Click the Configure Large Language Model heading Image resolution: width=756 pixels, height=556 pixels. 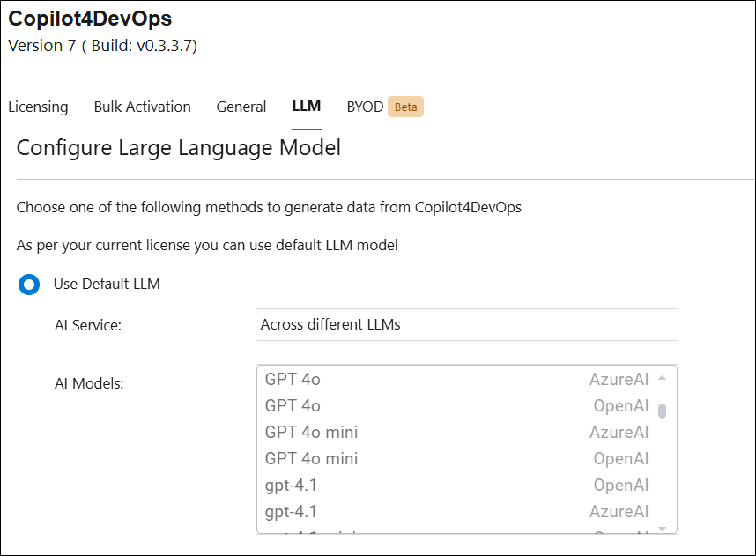point(179,147)
